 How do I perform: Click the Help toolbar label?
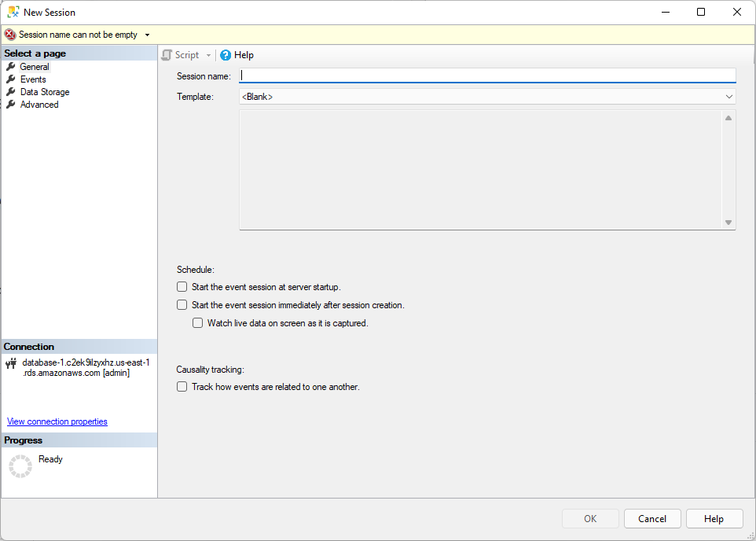point(244,55)
